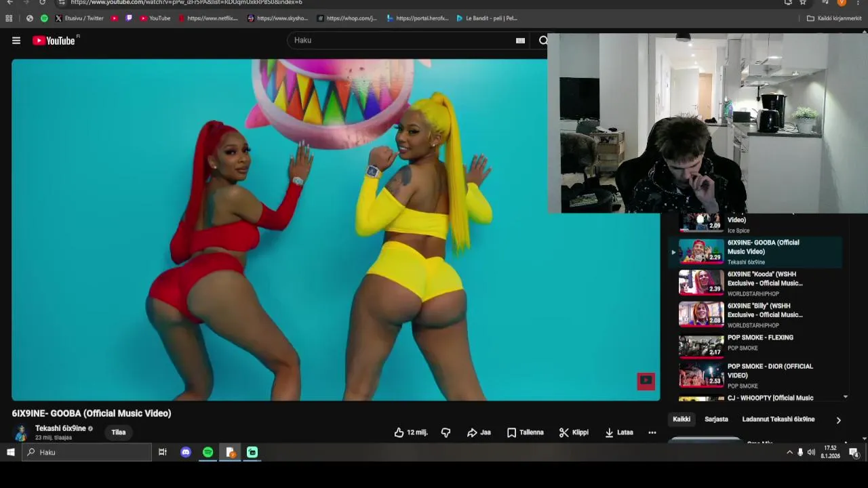This screenshot has width=868, height=488.
Task: Open the Le Bandit - peli bookmark
Action: pyautogui.click(x=487, y=18)
